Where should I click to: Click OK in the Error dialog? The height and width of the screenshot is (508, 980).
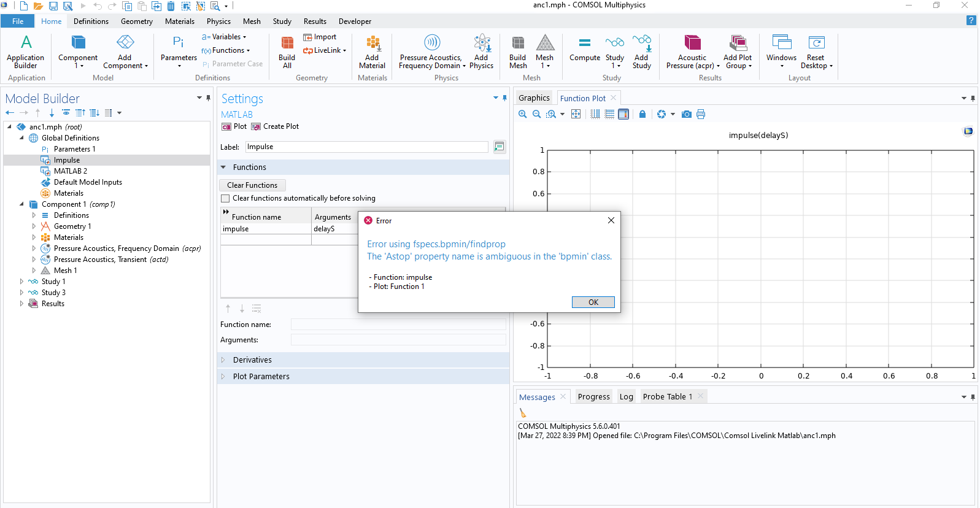[593, 302]
